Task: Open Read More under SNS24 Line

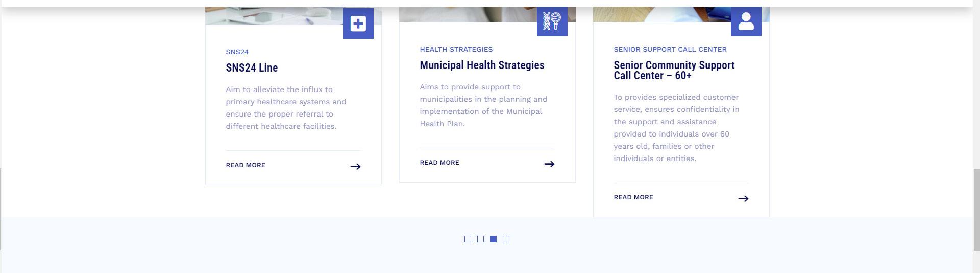Action: 246,165
